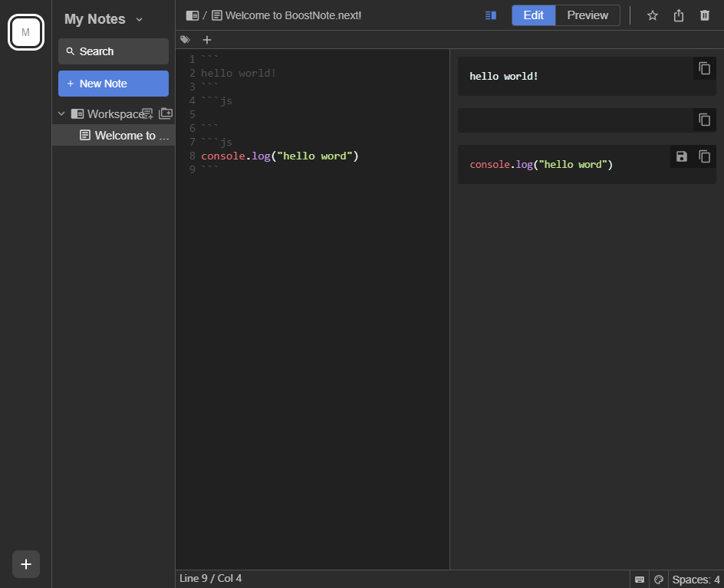Click editor line 2 hello world!

239,73
